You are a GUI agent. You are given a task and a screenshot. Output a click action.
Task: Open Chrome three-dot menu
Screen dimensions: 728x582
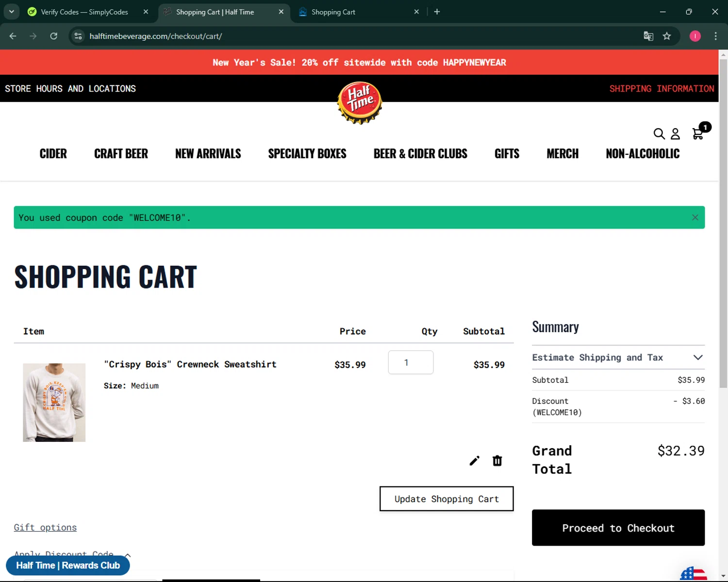click(x=715, y=36)
